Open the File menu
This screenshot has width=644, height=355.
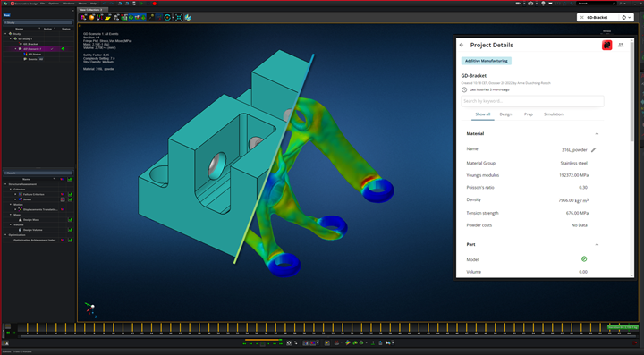point(42,4)
